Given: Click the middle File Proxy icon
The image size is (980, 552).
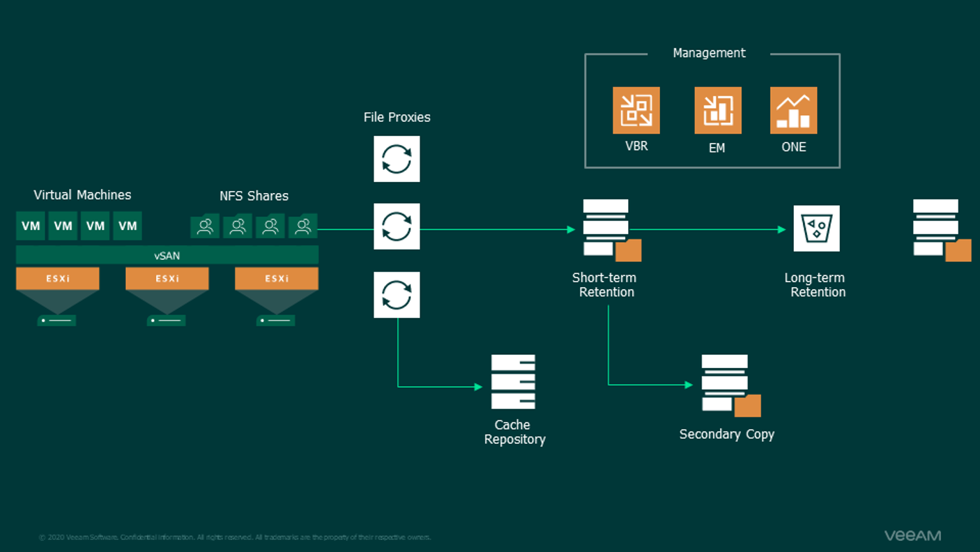Looking at the screenshot, I should [x=397, y=227].
